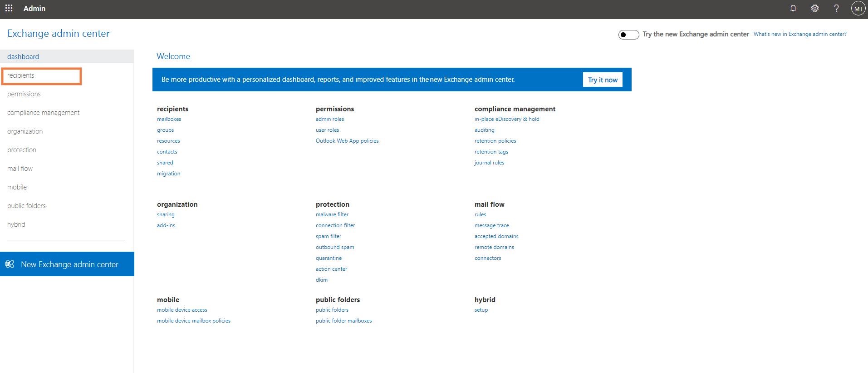The image size is (868, 373).
Task: Open the sharing link under organization
Action: coord(166,214)
